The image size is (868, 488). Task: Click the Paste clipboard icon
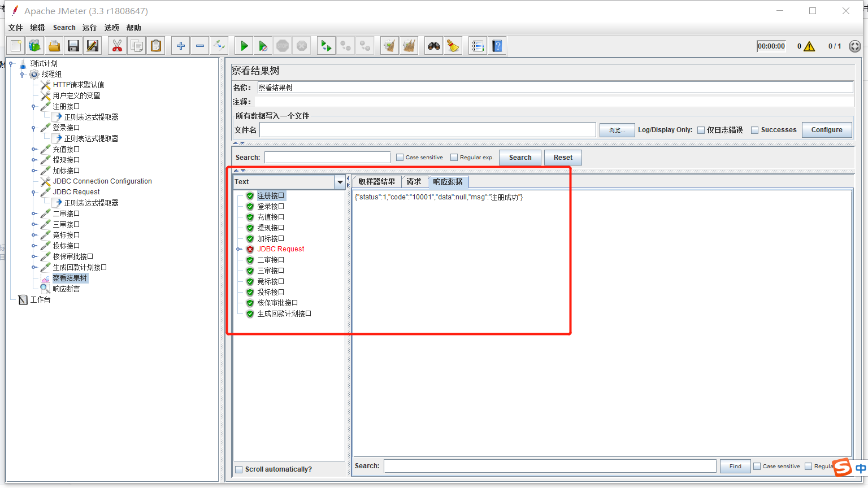click(x=156, y=46)
